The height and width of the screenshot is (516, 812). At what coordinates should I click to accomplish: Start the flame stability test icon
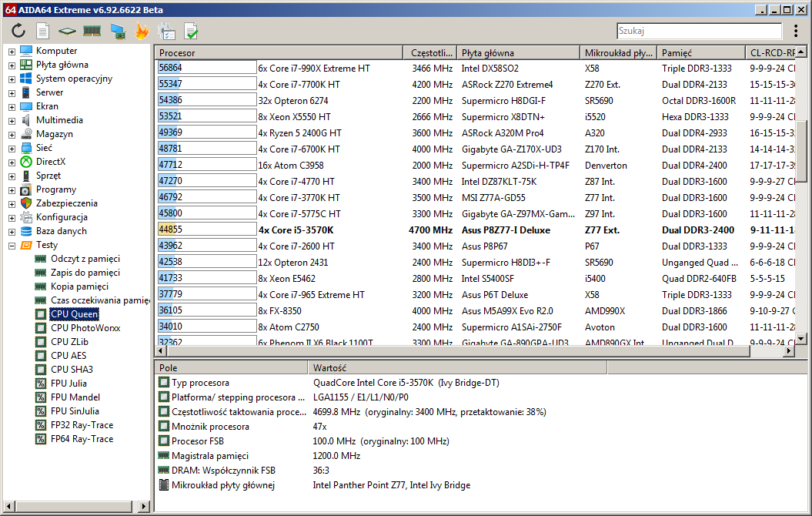point(142,31)
